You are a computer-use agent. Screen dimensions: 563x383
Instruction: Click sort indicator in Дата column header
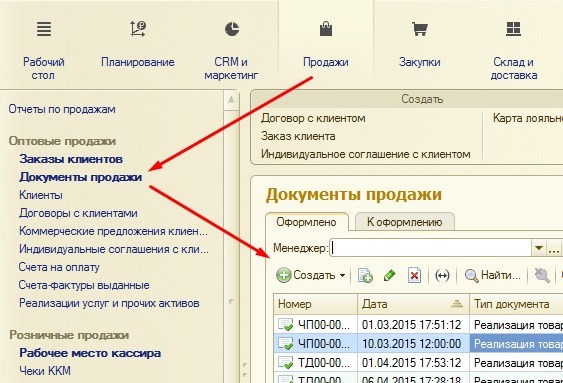457,304
